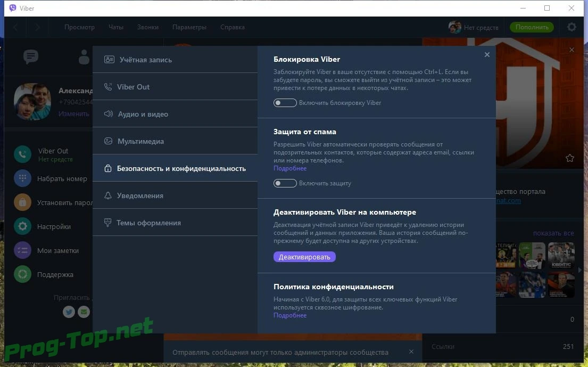588x367 pixels.
Task: Click the dial pad Набрать номер icon
Action: coord(22,178)
